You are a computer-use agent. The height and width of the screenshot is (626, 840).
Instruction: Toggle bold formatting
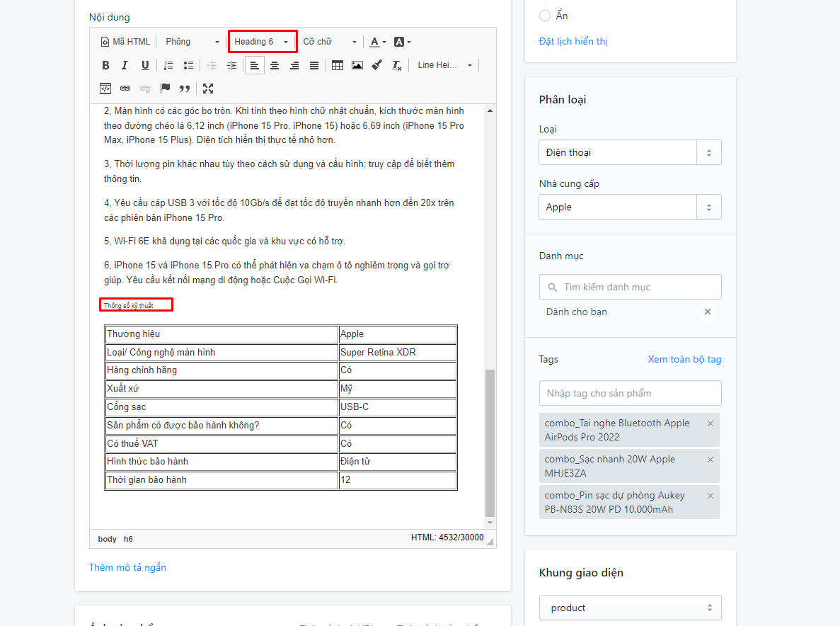(x=105, y=65)
